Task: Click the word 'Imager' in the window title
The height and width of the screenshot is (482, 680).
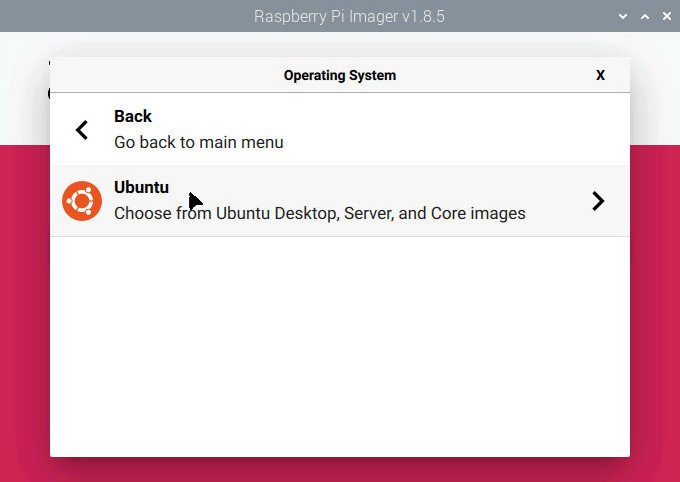Action: click(373, 16)
